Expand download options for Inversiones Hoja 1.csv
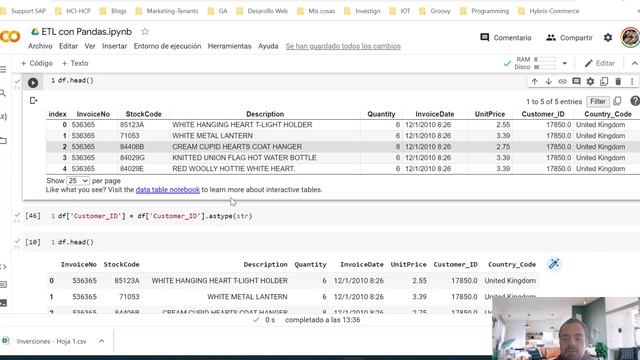The image size is (640, 360). tap(101, 341)
